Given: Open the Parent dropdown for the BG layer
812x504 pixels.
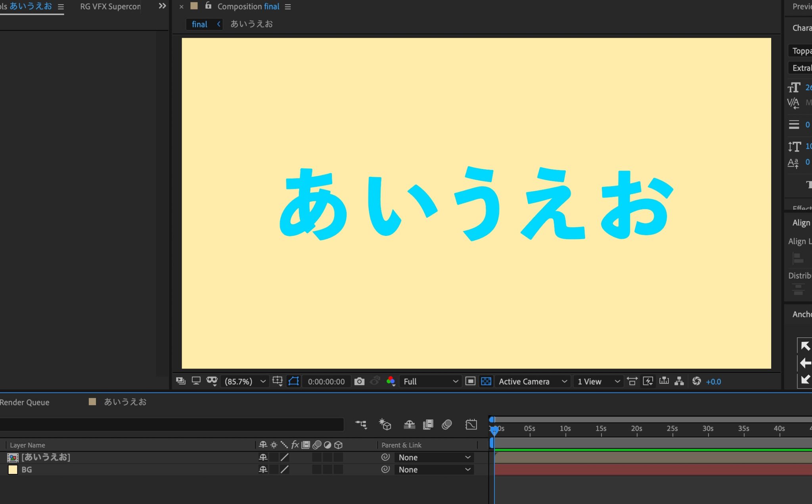Looking at the screenshot, I should point(434,470).
